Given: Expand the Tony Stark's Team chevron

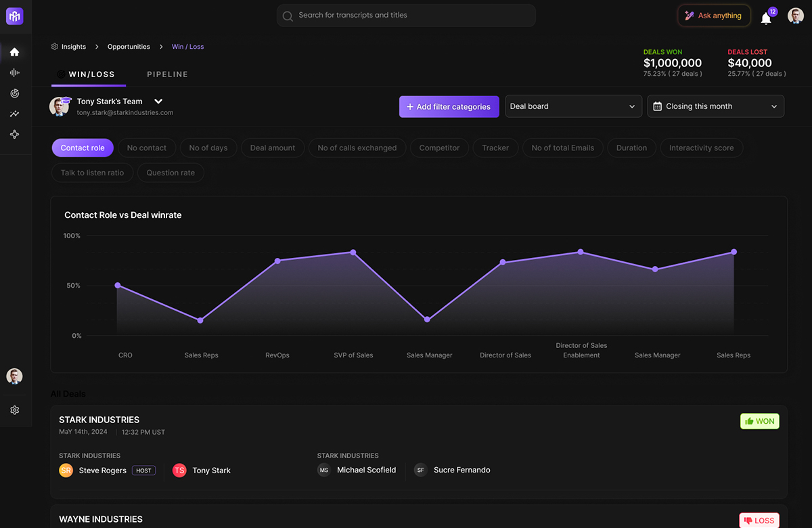Looking at the screenshot, I should coord(158,102).
